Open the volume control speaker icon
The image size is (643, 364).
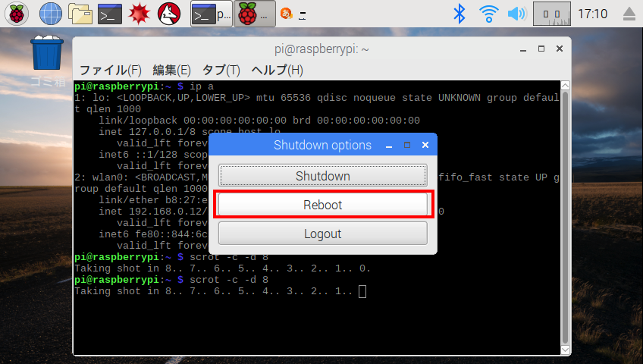516,14
